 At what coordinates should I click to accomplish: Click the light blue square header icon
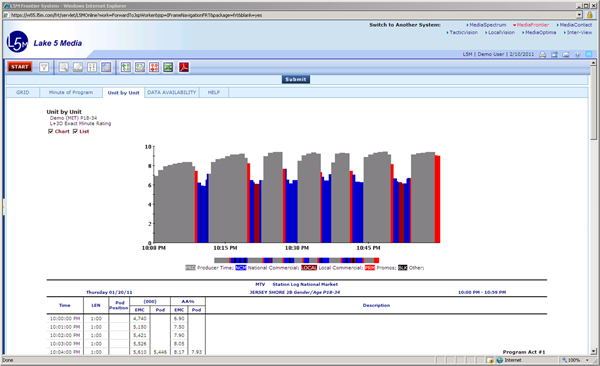589,54
